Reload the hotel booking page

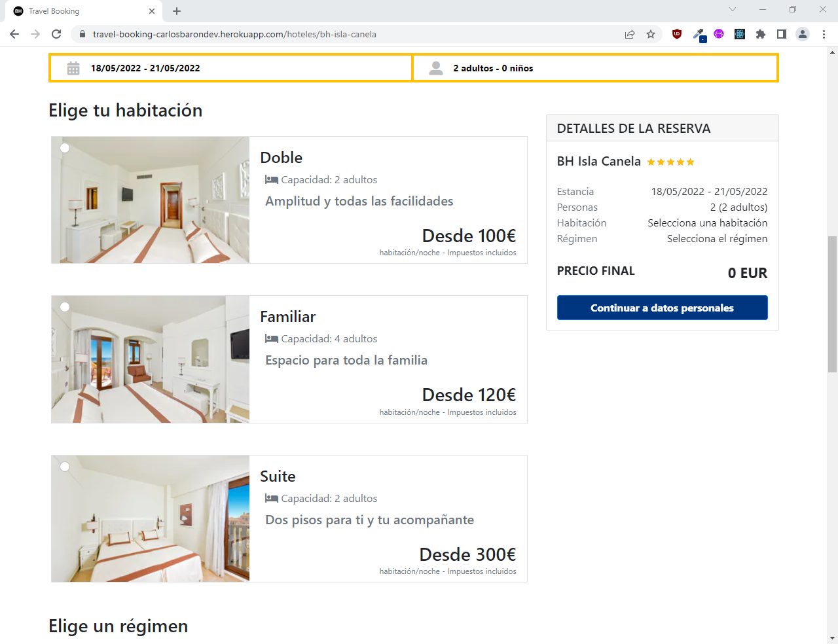click(56, 34)
